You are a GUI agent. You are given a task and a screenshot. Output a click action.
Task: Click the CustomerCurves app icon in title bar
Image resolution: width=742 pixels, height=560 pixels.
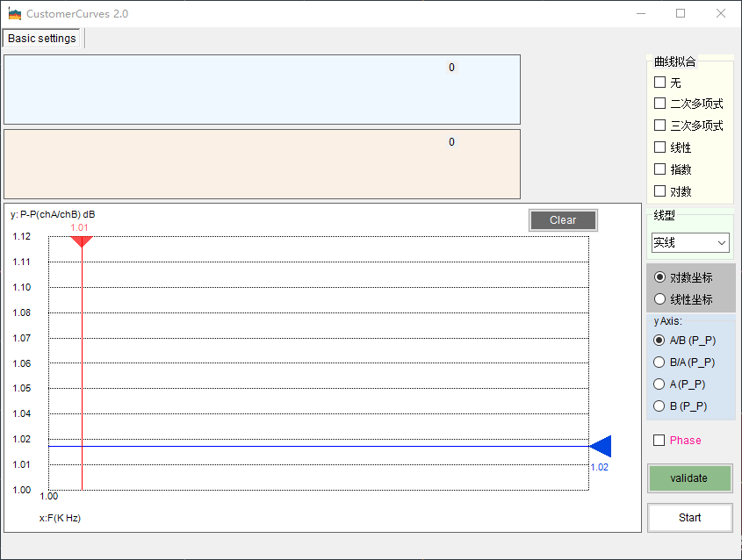click(x=15, y=14)
